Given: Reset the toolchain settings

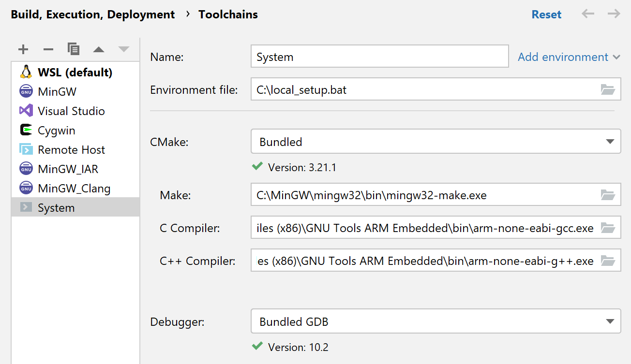Looking at the screenshot, I should (546, 14).
